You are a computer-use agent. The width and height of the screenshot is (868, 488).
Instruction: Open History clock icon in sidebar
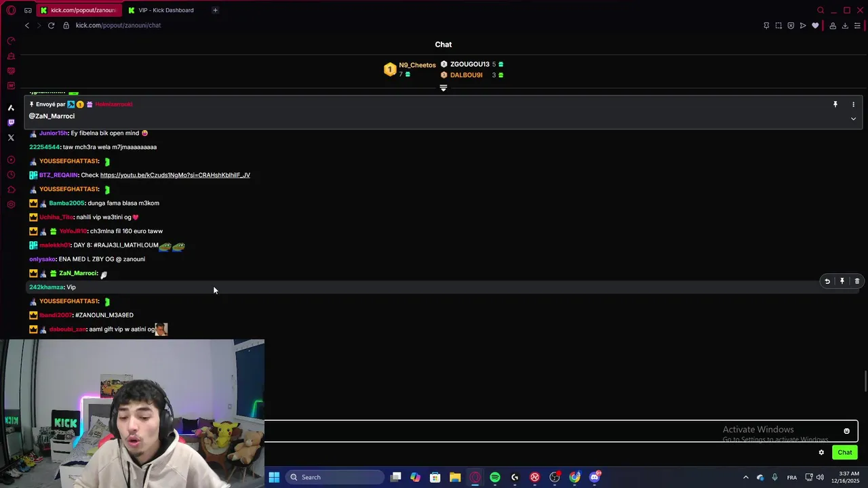[11, 175]
